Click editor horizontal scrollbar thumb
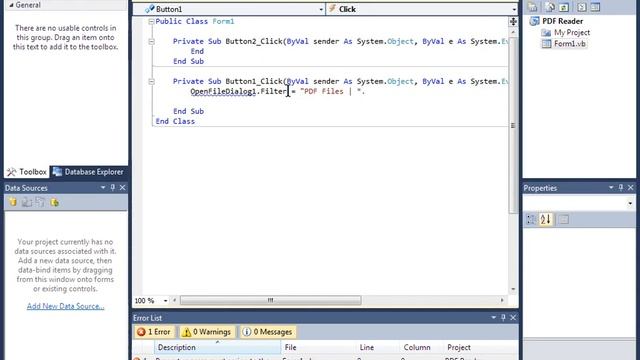640x360 pixels. (x=271, y=300)
